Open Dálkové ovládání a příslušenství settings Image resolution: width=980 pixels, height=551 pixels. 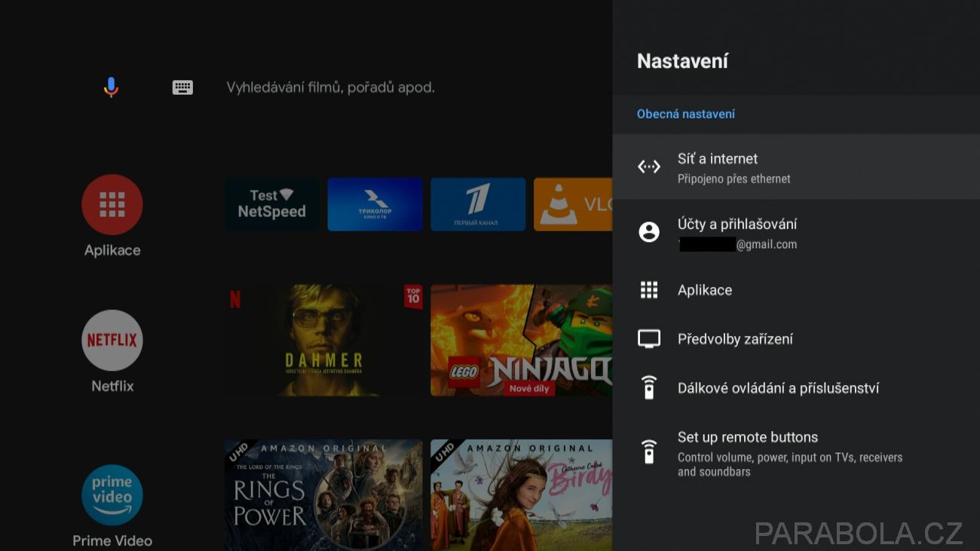pyautogui.click(x=796, y=388)
